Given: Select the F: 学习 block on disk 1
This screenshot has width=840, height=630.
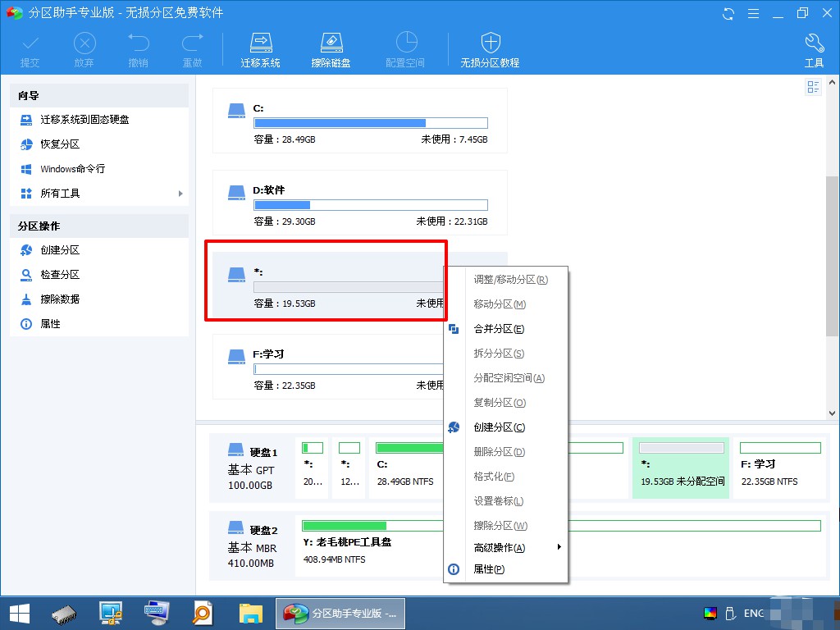Looking at the screenshot, I should point(779,468).
